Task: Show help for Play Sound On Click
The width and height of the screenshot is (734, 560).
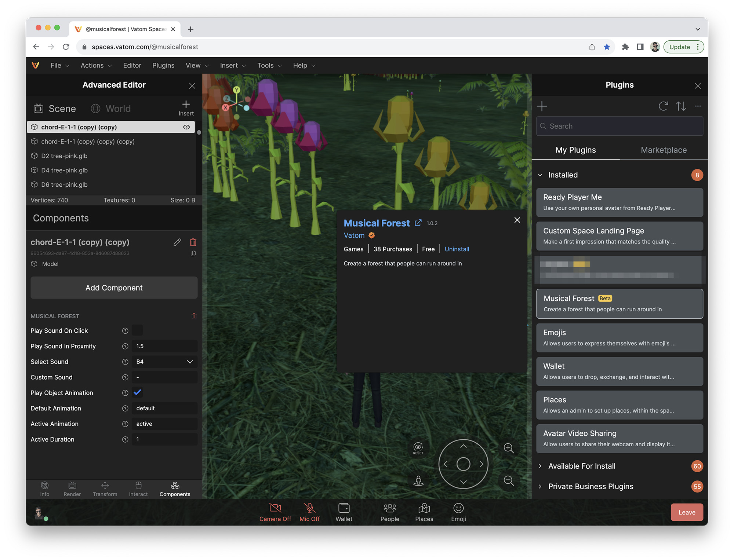Action: pos(125,331)
